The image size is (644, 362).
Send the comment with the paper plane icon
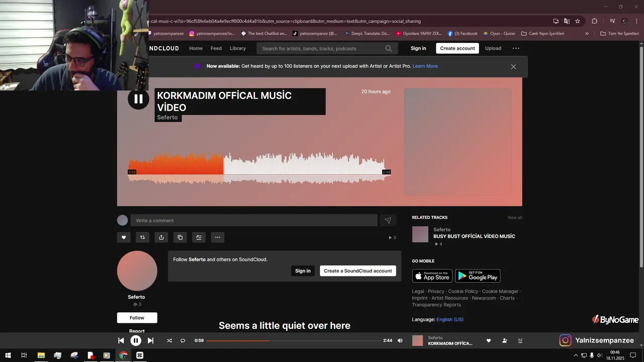click(388, 220)
